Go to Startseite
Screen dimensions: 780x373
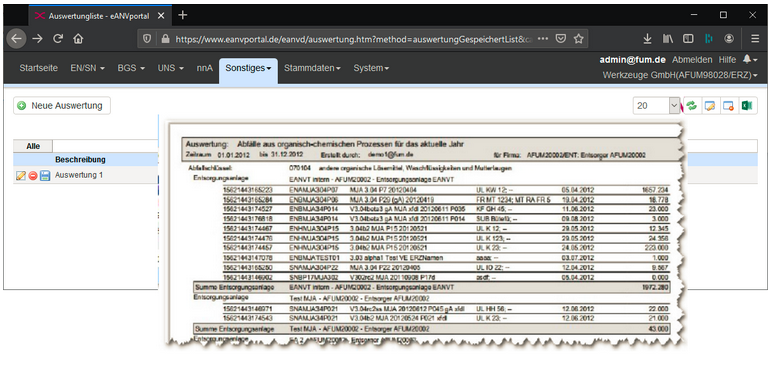click(x=39, y=68)
